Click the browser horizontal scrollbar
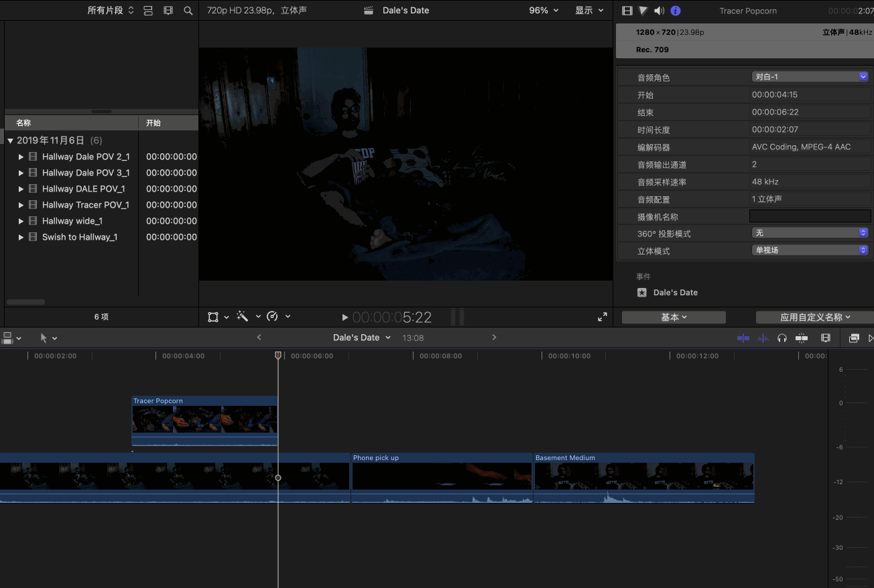The height and width of the screenshot is (588, 874). click(25, 302)
